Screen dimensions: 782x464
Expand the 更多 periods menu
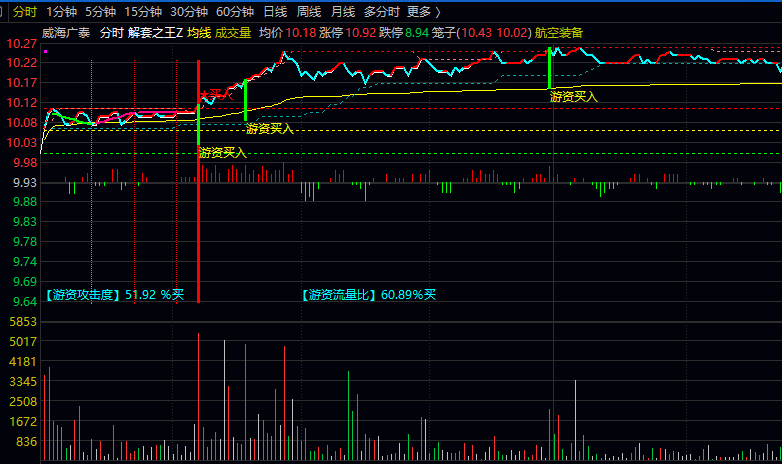click(x=424, y=11)
